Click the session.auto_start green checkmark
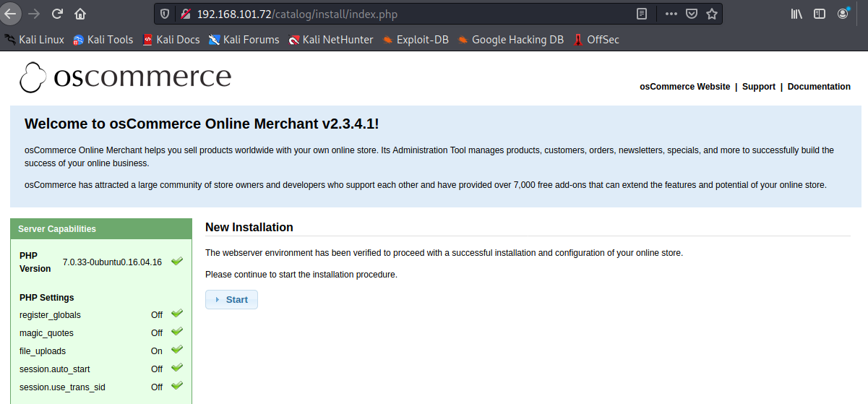 (177, 368)
